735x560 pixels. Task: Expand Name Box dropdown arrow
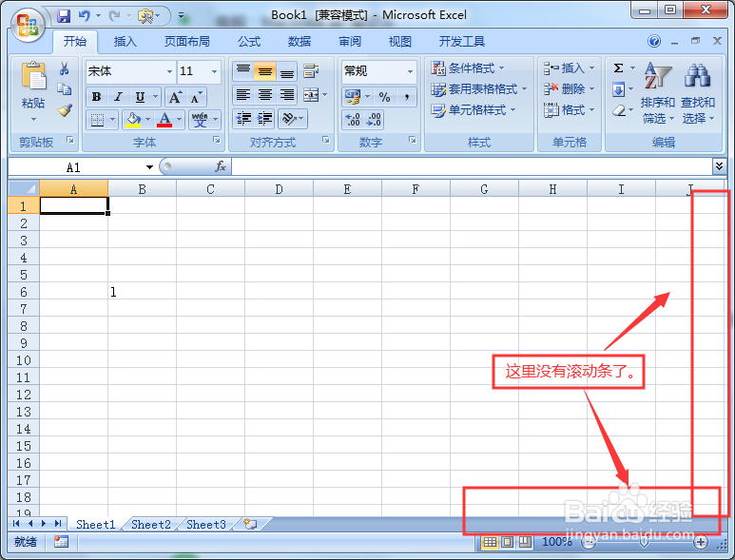[x=149, y=166]
